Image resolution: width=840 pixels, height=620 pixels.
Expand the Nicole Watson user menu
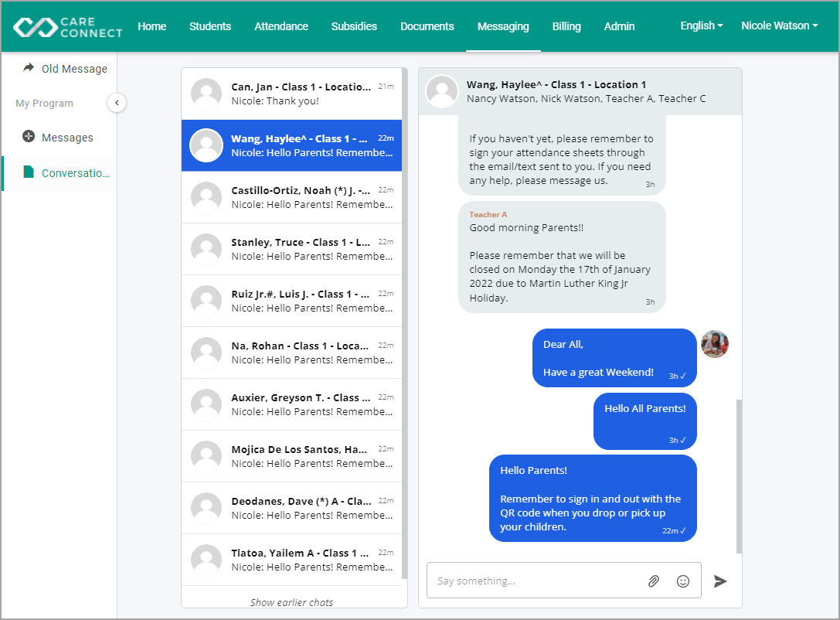[x=780, y=26]
